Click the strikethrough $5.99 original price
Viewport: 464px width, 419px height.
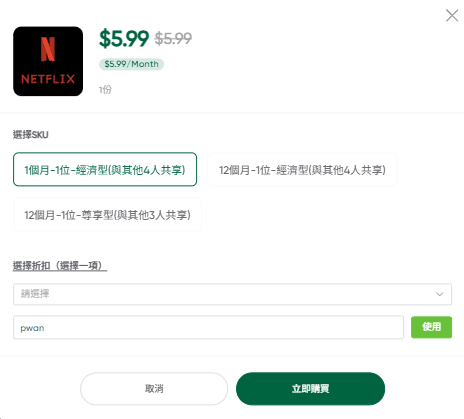pos(173,38)
